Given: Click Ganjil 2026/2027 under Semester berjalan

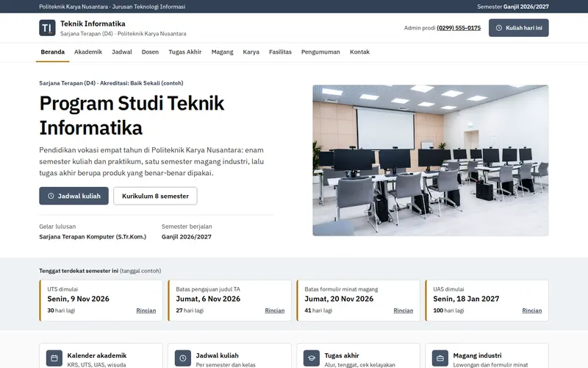Looking at the screenshot, I should [187, 237].
